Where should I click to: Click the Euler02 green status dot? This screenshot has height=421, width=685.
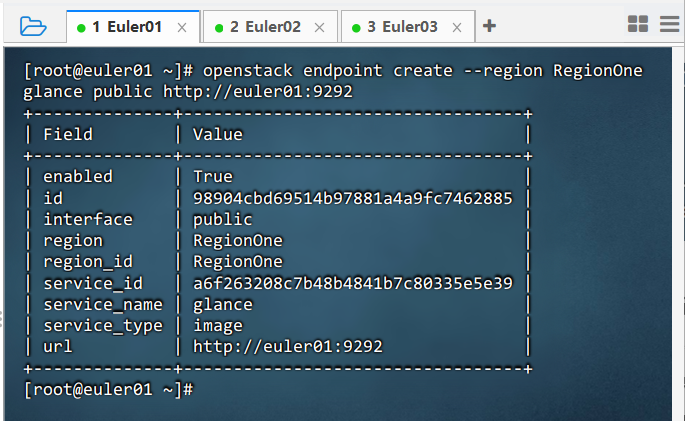219,28
